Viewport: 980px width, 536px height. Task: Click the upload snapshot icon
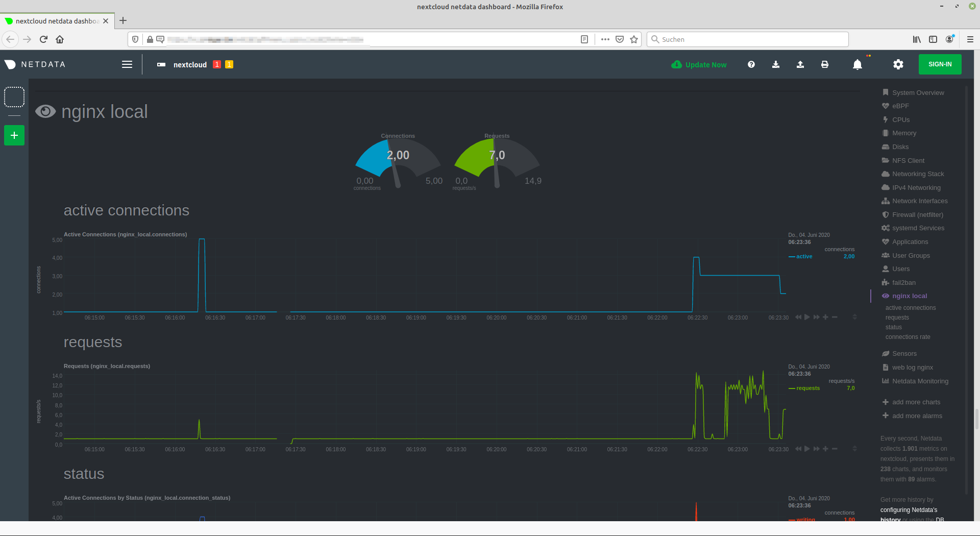(800, 64)
